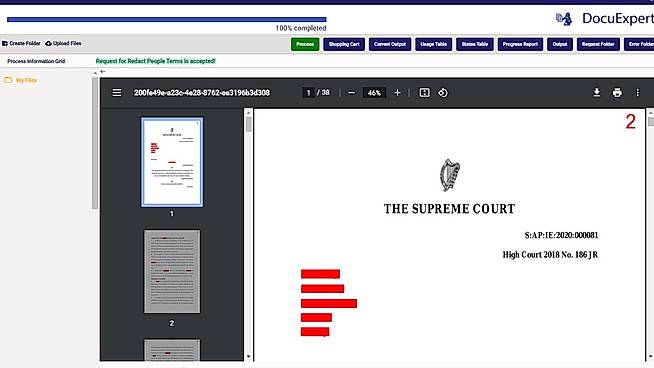Open the PDF sidebar hamburger menu
The width and height of the screenshot is (654, 368).
tap(117, 93)
